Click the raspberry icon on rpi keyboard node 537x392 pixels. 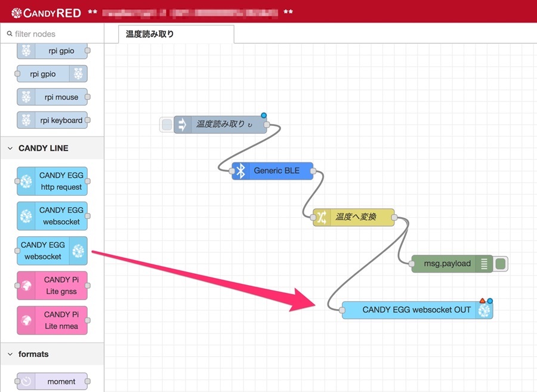point(26,120)
